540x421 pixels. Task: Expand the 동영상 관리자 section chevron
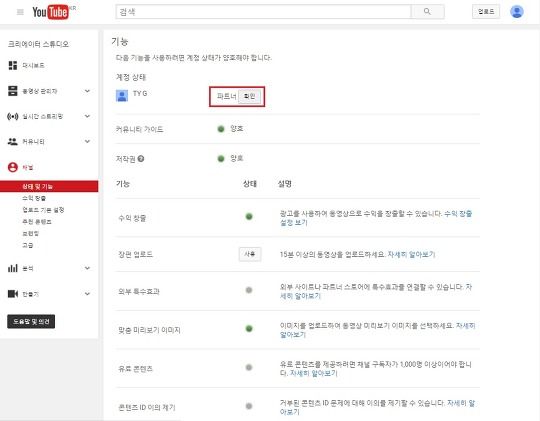87,91
